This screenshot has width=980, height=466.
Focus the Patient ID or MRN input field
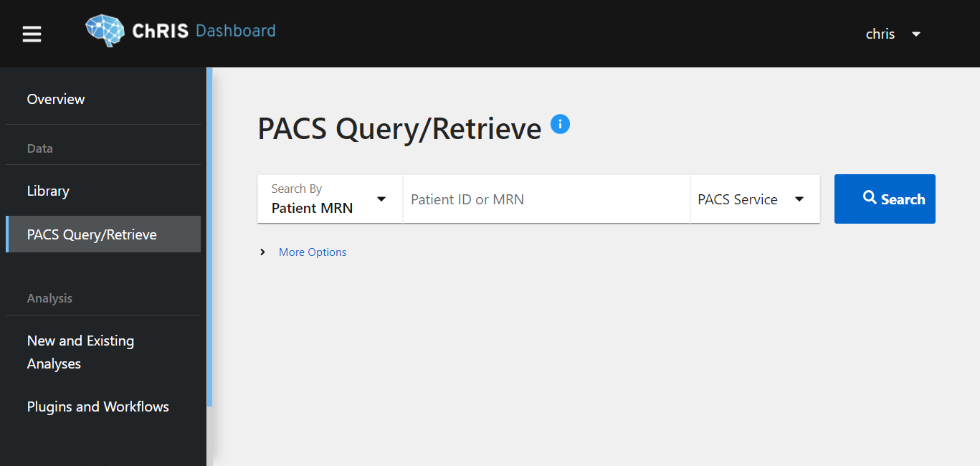pos(546,199)
